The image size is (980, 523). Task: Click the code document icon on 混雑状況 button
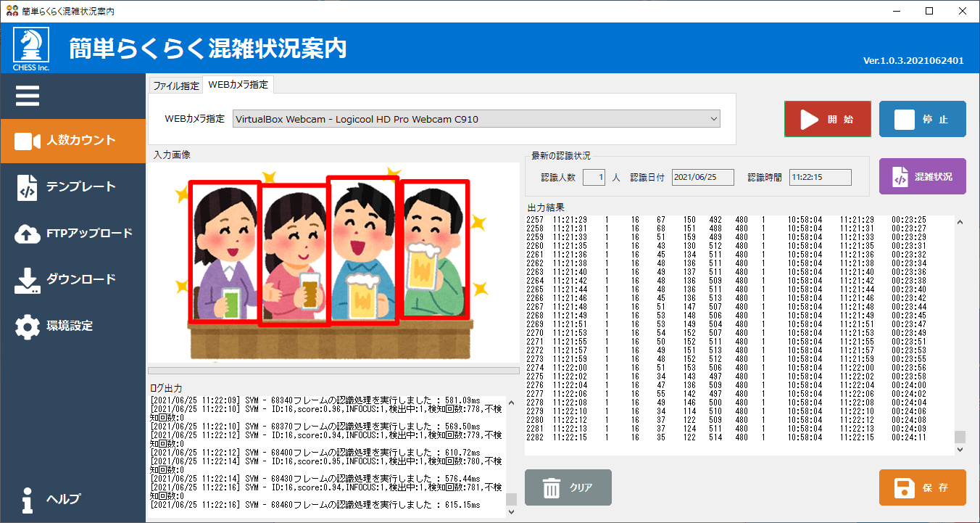click(900, 176)
